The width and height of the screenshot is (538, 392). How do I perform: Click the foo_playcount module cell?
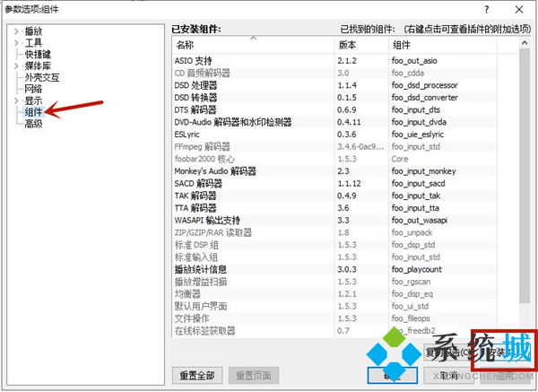(x=417, y=269)
